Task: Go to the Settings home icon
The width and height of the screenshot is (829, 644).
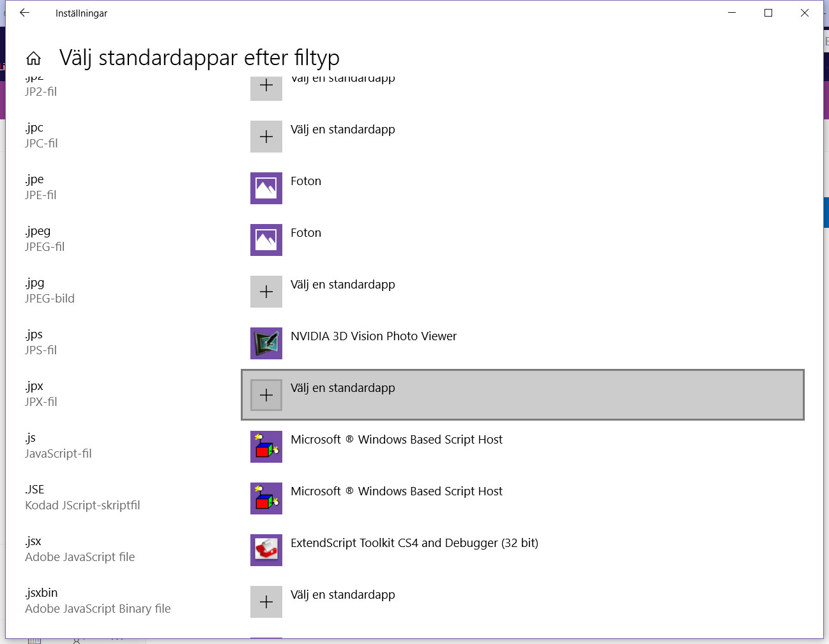Action: pos(33,58)
